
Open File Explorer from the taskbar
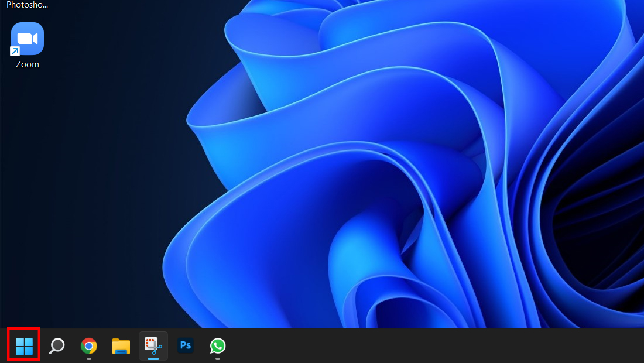(x=121, y=346)
